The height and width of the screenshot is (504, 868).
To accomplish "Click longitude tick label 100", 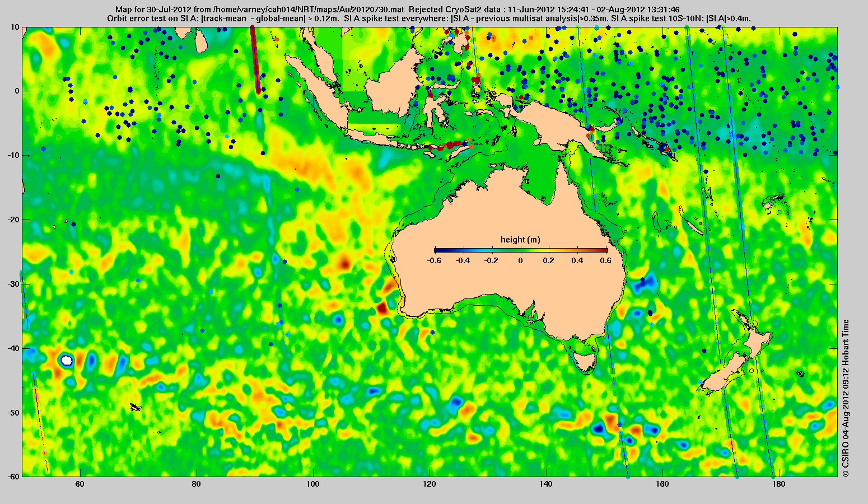I will coord(313,484).
